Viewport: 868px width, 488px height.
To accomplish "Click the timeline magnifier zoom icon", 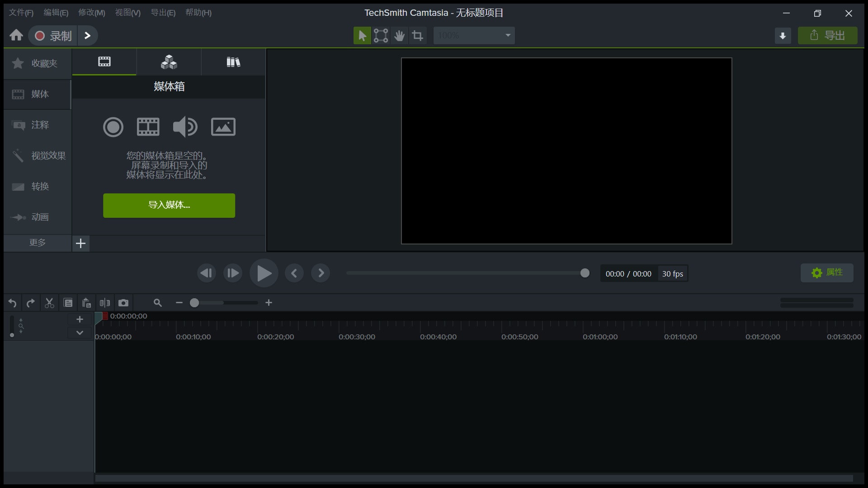I will (x=158, y=303).
